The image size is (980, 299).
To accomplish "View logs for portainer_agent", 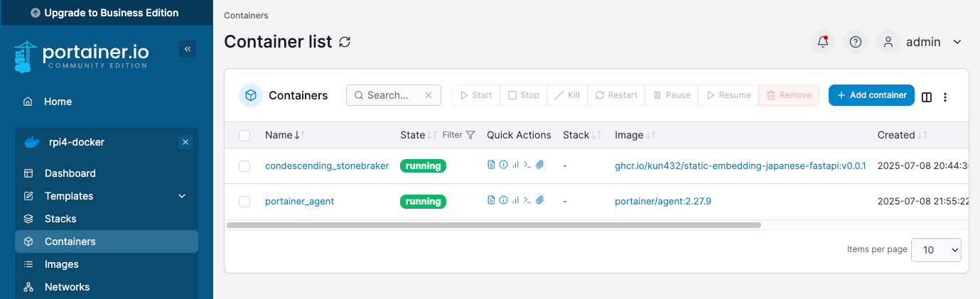I will (x=491, y=201).
